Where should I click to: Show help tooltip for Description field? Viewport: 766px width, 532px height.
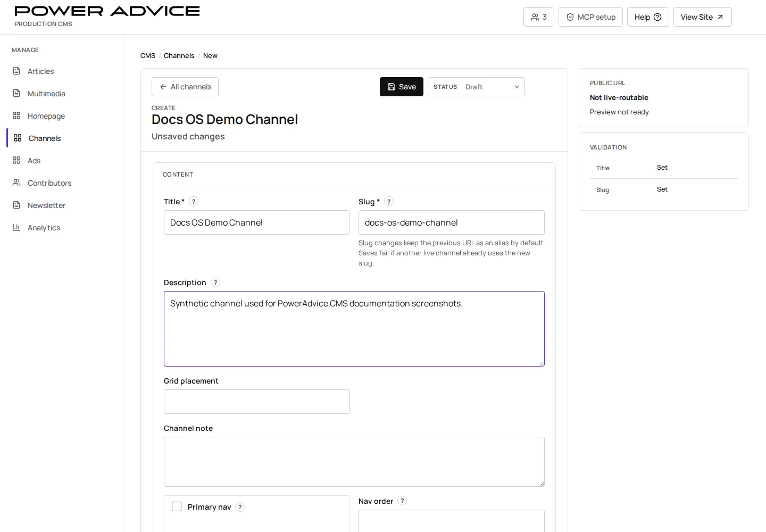(x=215, y=282)
